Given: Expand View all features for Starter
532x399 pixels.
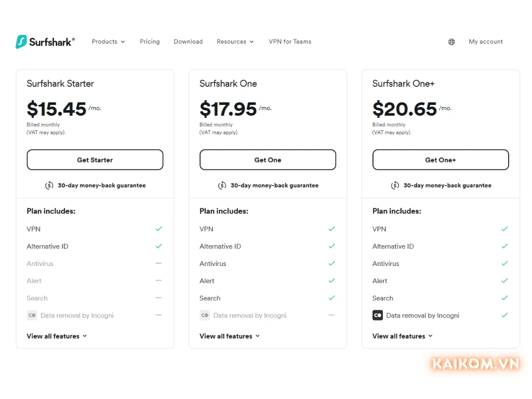Looking at the screenshot, I should pos(57,336).
